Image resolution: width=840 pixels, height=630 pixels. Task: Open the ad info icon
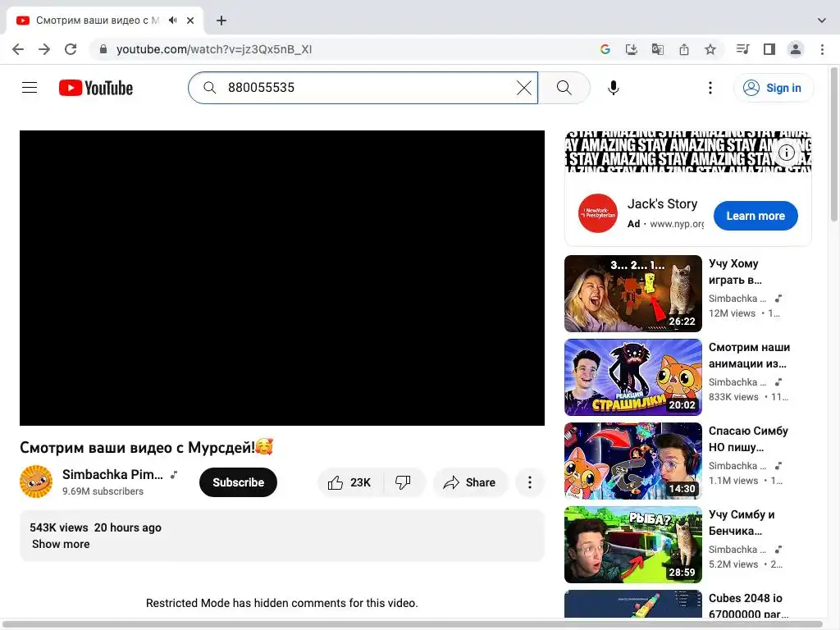click(787, 152)
